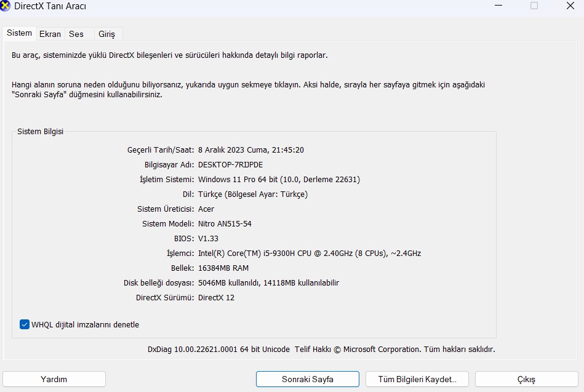Click the Sistem Bilgisi group label
The height and width of the screenshot is (392, 584).
coord(40,132)
